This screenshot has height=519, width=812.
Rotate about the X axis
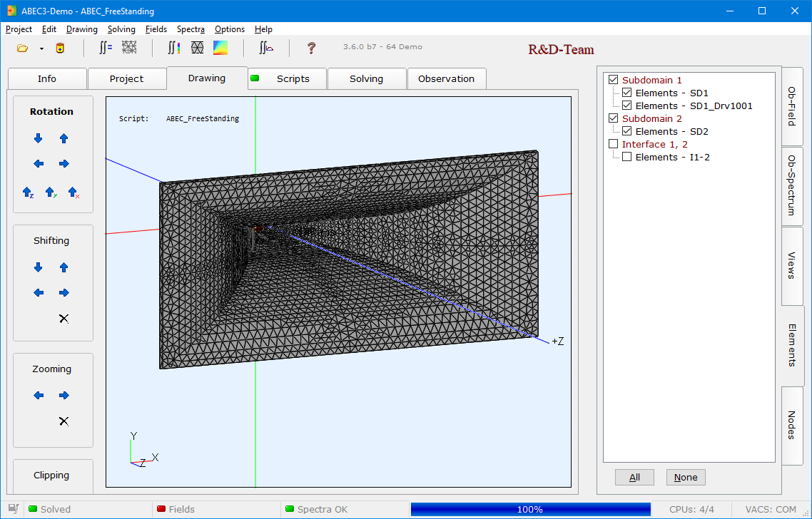click(x=73, y=192)
